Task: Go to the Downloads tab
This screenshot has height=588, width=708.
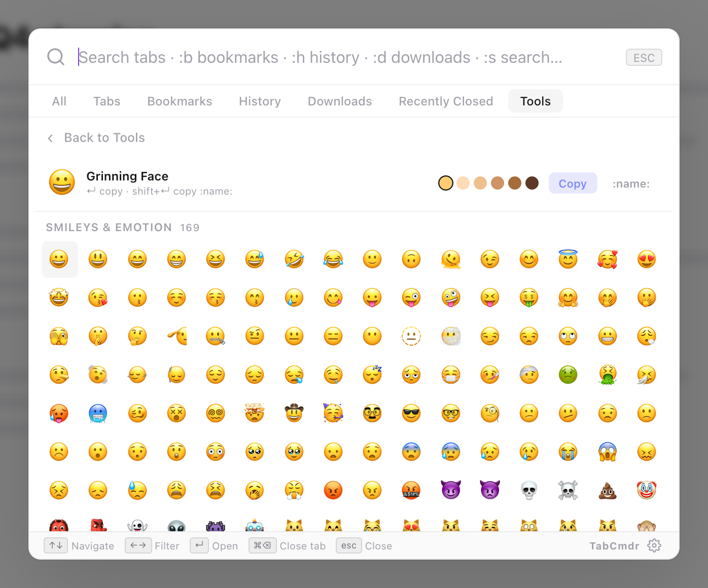Action: pyautogui.click(x=340, y=101)
